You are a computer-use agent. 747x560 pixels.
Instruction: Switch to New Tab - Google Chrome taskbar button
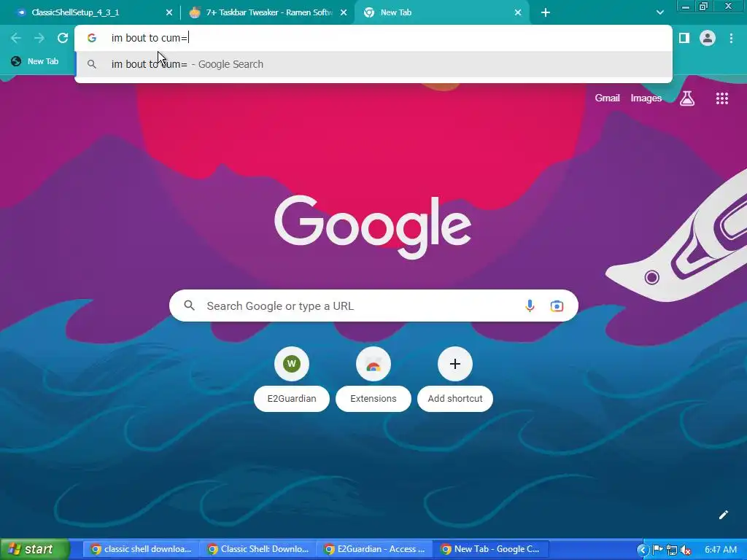[491, 549]
